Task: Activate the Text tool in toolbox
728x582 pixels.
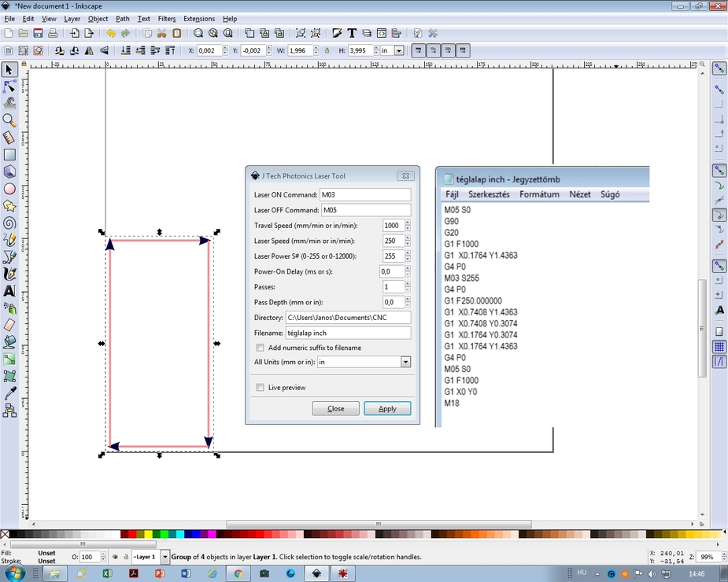Action: click(x=9, y=291)
